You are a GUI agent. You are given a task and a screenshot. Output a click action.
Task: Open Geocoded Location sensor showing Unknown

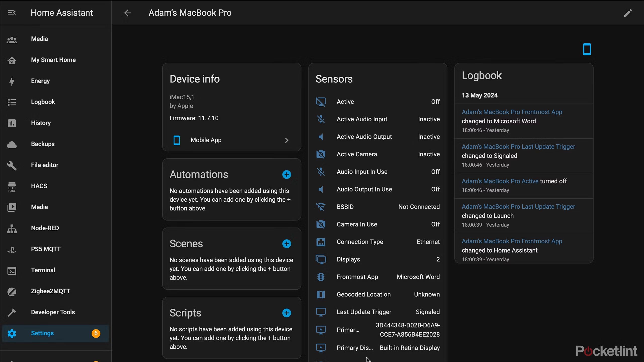pos(378,295)
